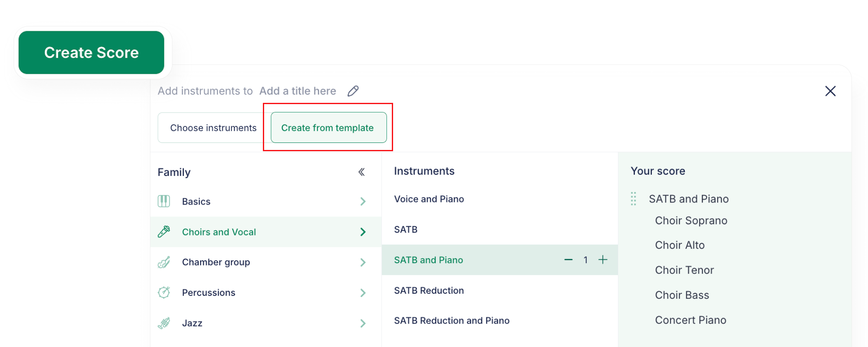
Task: Decrease SATB and Piano count with minus
Action: click(568, 260)
